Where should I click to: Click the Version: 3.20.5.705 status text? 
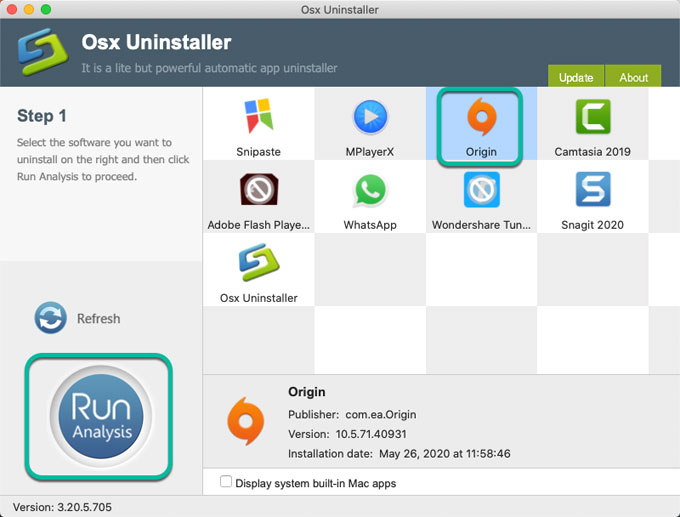[62, 507]
